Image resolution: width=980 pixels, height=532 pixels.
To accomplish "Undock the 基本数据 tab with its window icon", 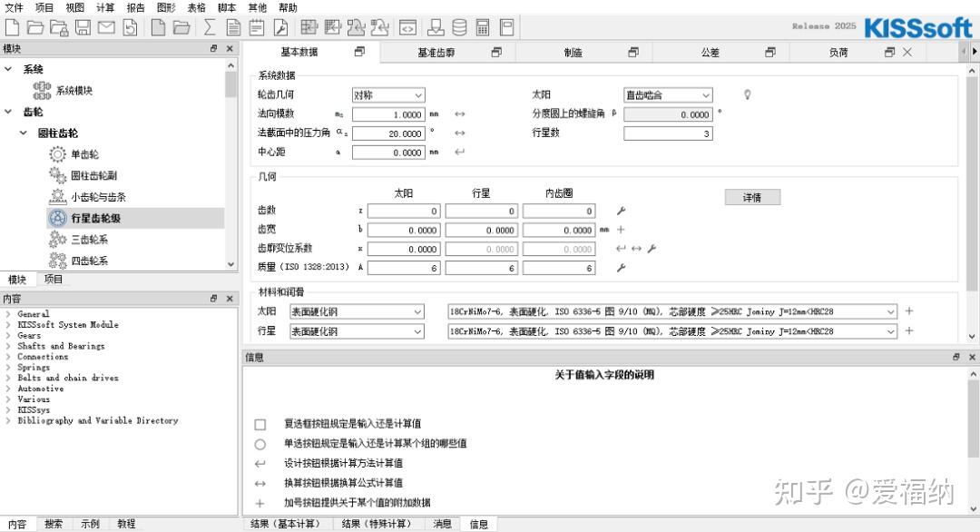I will click(359, 52).
